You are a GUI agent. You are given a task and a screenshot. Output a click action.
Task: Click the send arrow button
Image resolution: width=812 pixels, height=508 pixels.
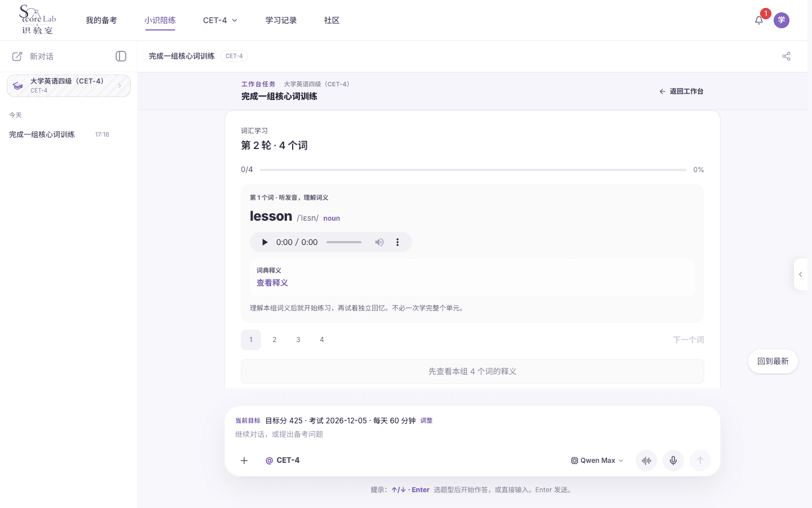pyautogui.click(x=700, y=461)
